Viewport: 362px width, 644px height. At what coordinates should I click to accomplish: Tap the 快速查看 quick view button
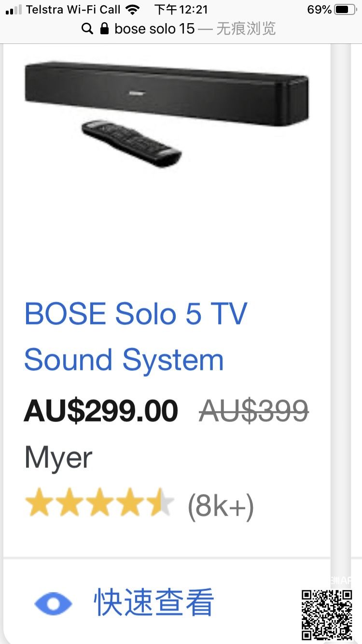click(x=153, y=602)
